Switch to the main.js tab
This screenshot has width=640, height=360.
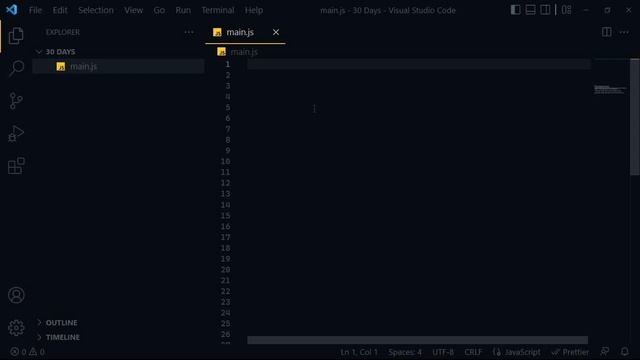[x=245, y=32]
